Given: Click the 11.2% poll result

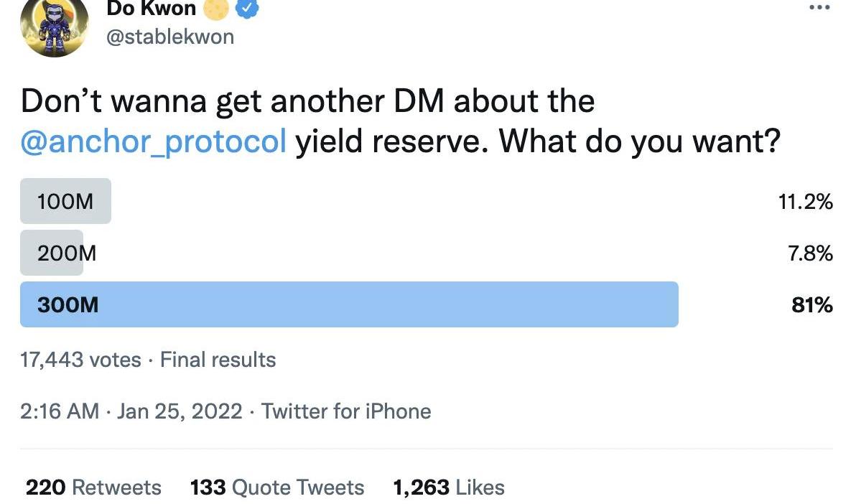Looking at the screenshot, I should [x=805, y=202].
